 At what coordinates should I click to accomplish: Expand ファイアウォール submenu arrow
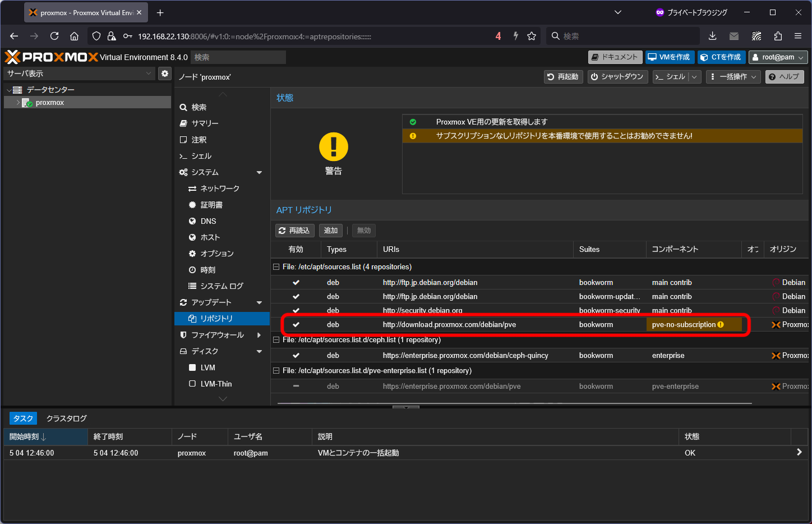pyautogui.click(x=259, y=335)
